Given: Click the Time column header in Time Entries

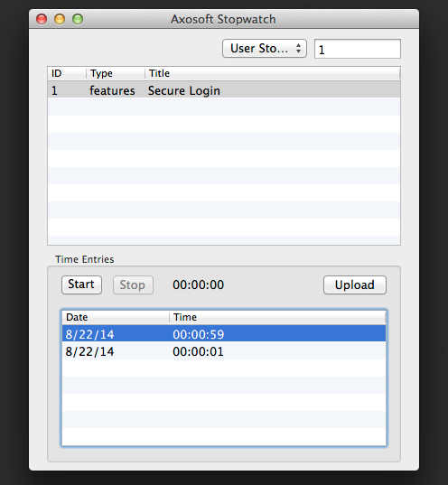Looking at the screenshot, I should [x=277, y=317].
